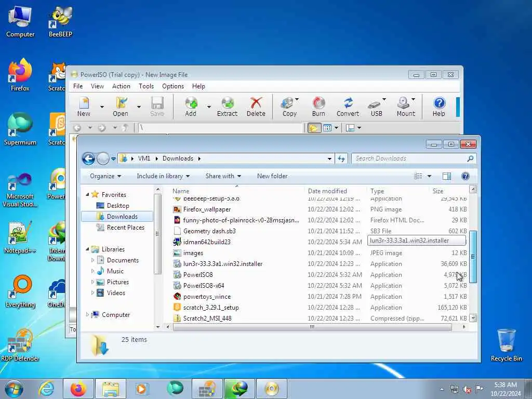Open the Recycle Bin on desktop

pos(506,345)
